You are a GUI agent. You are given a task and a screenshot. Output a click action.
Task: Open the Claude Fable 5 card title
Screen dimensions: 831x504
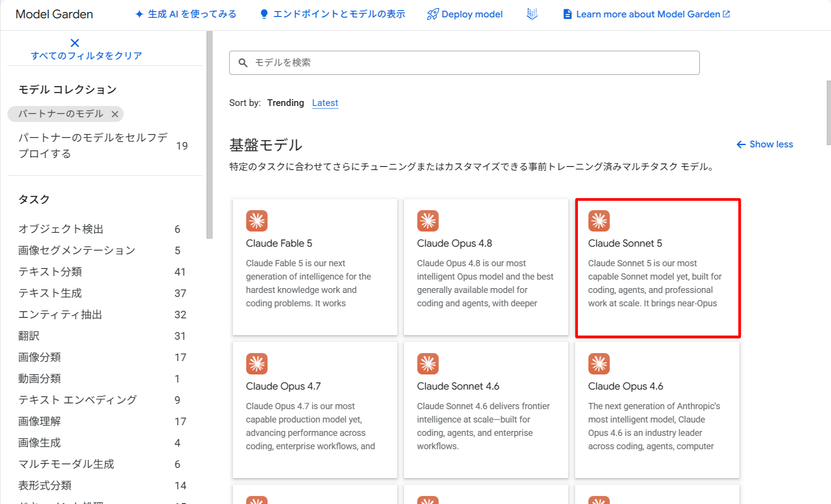point(279,244)
